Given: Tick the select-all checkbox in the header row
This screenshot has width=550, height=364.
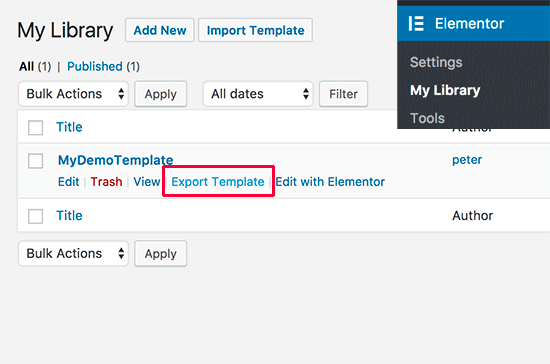Looking at the screenshot, I should pos(35,128).
